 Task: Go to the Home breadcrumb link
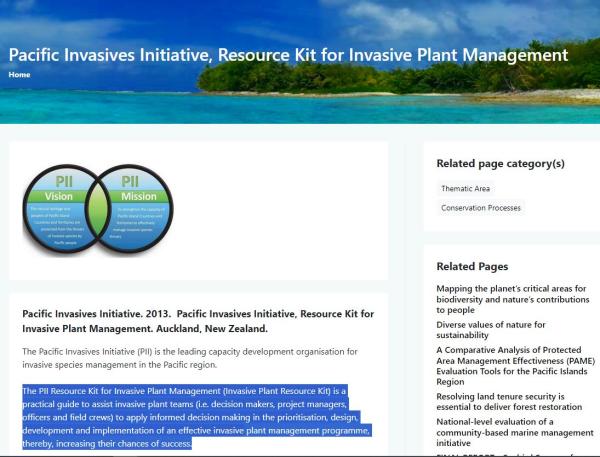20,74
